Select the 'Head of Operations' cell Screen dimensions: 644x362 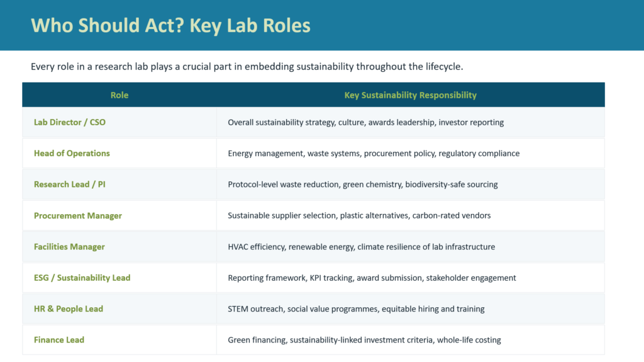(119, 153)
